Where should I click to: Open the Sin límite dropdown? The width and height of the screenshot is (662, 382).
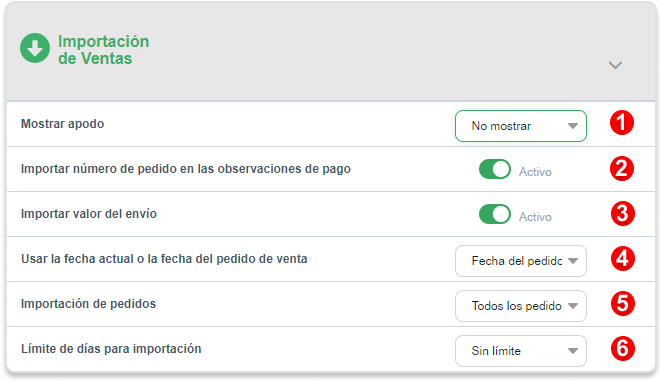[521, 351]
